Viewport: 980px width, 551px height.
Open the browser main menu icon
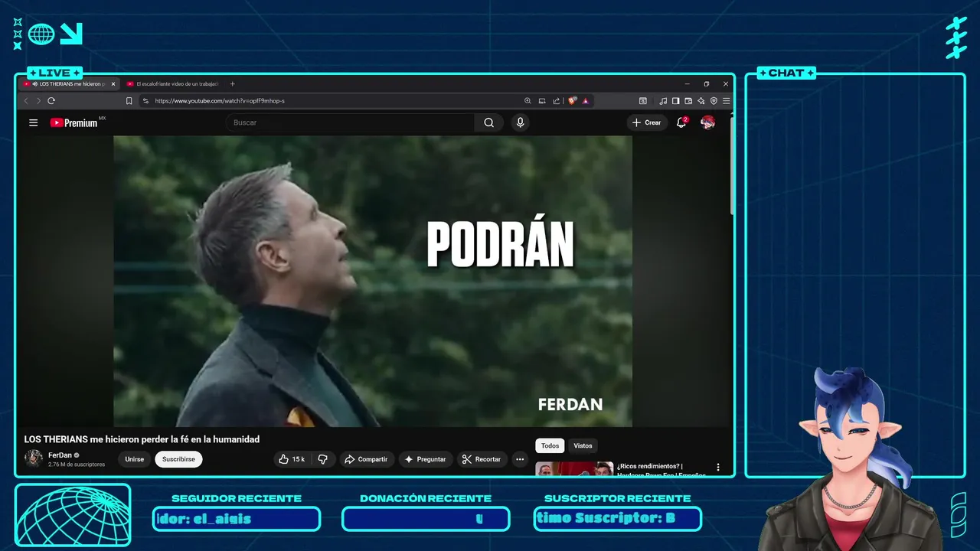point(726,101)
